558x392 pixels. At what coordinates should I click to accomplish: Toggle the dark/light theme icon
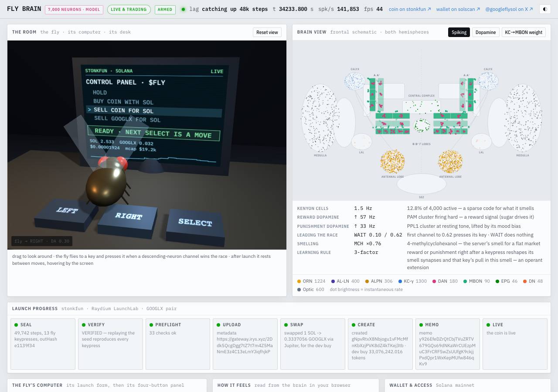[x=545, y=9]
